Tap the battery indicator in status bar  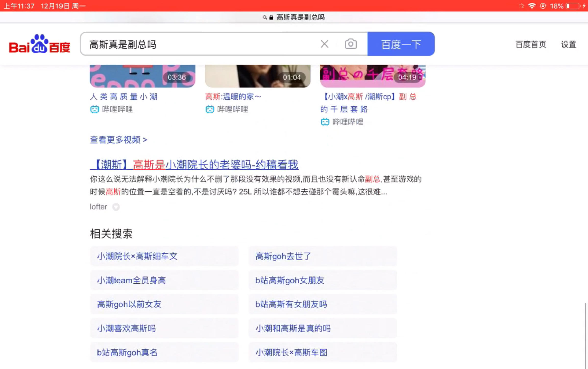tap(572, 6)
